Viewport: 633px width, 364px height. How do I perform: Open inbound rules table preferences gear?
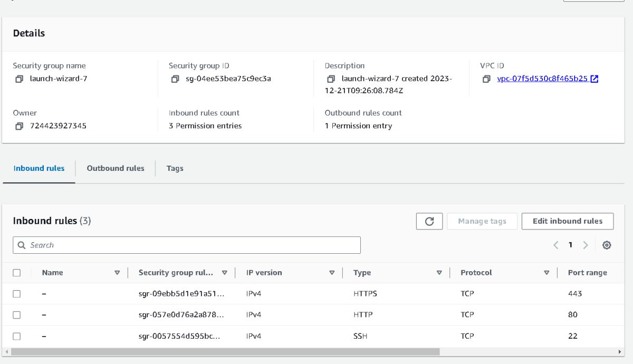[607, 245]
